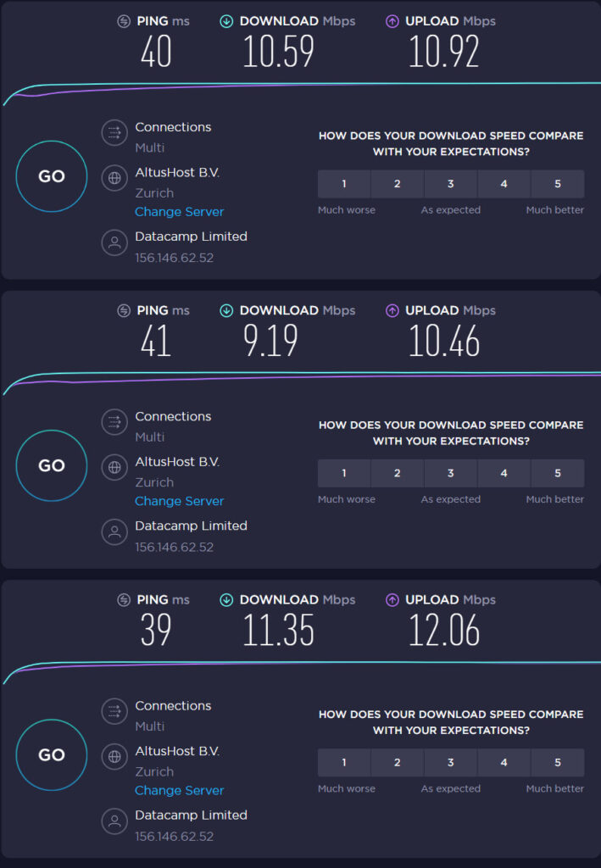Rate download speed 3 'As expected' in first survey
The image size is (601, 868).
(x=450, y=183)
